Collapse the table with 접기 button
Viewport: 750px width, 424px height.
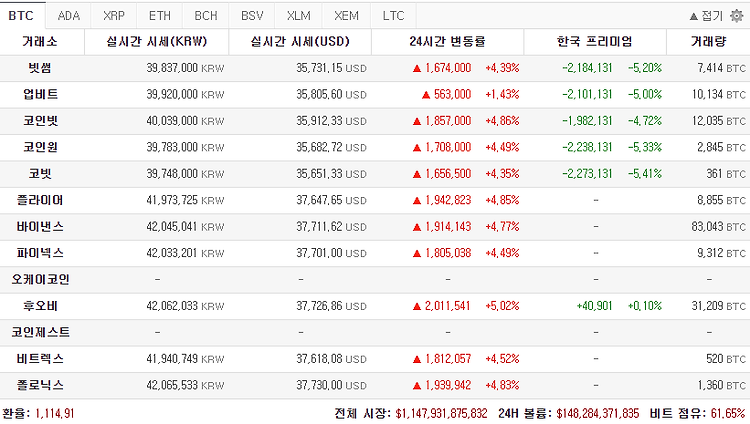point(706,16)
